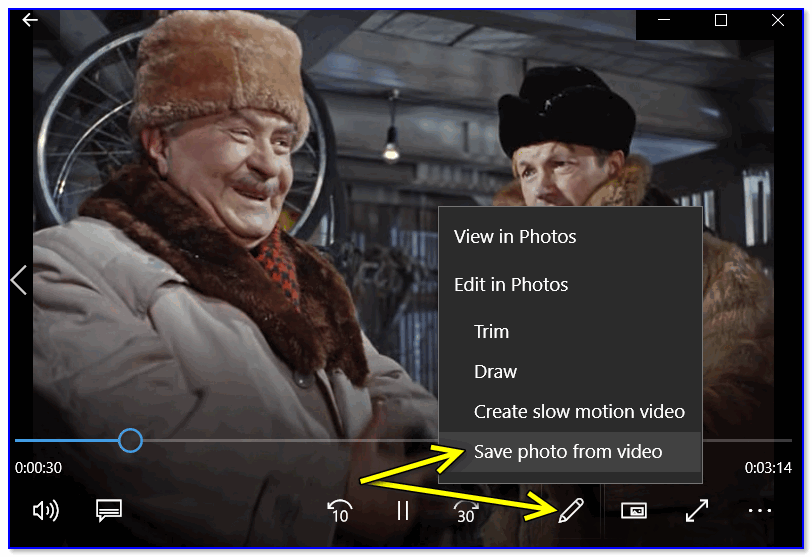Open the subtitles and captions menu
This screenshot has width=812, height=557.
tap(109, 511)
